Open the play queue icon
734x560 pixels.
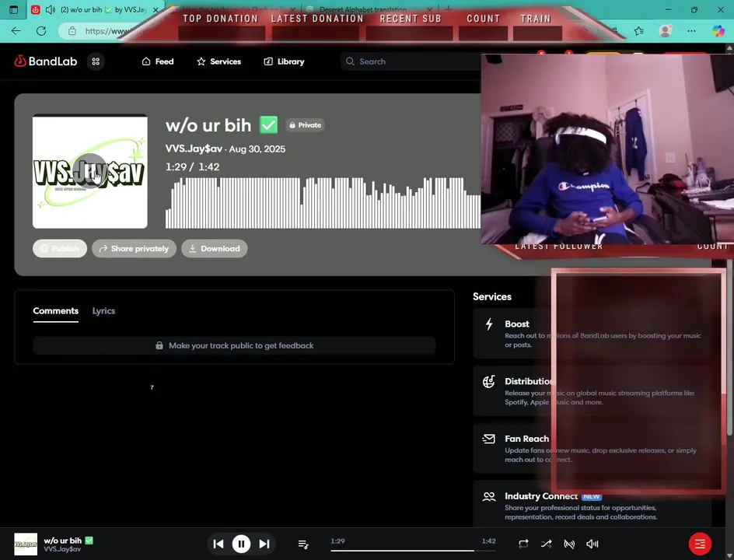click(x=303, y=544)
